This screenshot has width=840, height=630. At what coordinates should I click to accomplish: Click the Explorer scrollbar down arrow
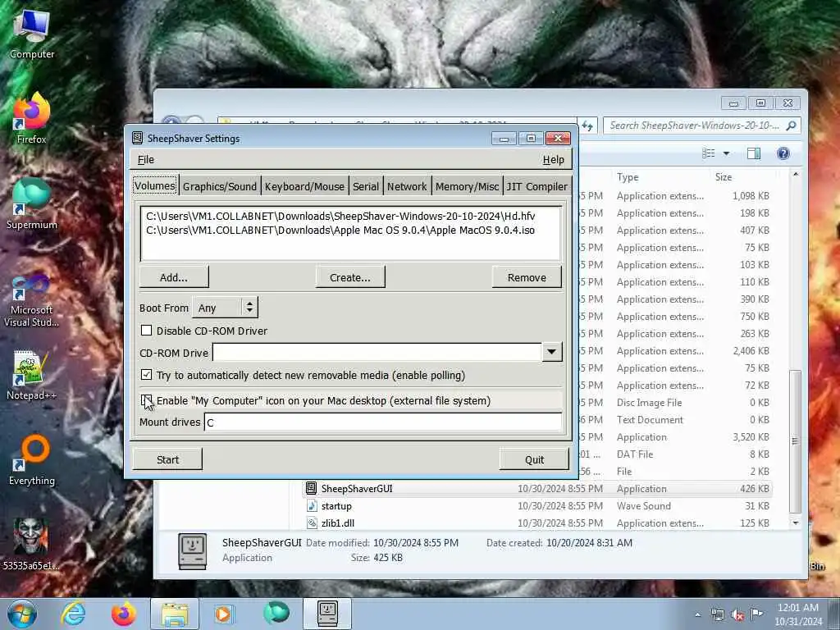click(x=796, y=523)
